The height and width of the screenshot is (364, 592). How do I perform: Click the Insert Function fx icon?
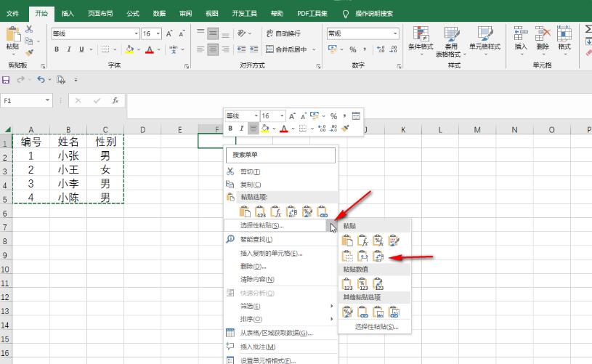tap(115, 100)
